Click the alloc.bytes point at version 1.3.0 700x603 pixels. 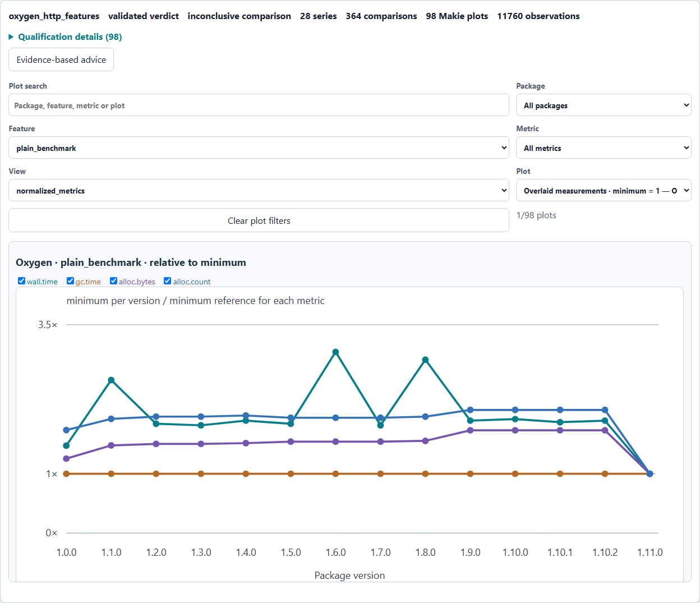(201, 444)
